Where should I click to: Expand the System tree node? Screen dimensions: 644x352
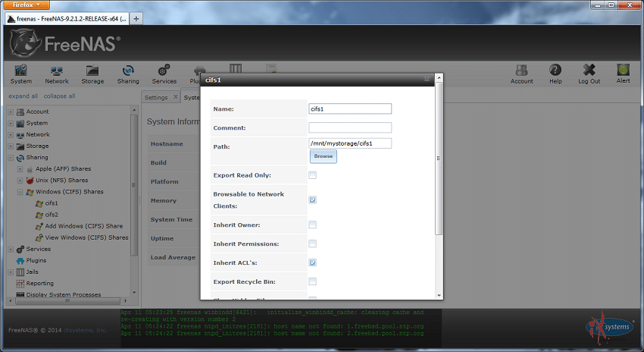[11, 123]
